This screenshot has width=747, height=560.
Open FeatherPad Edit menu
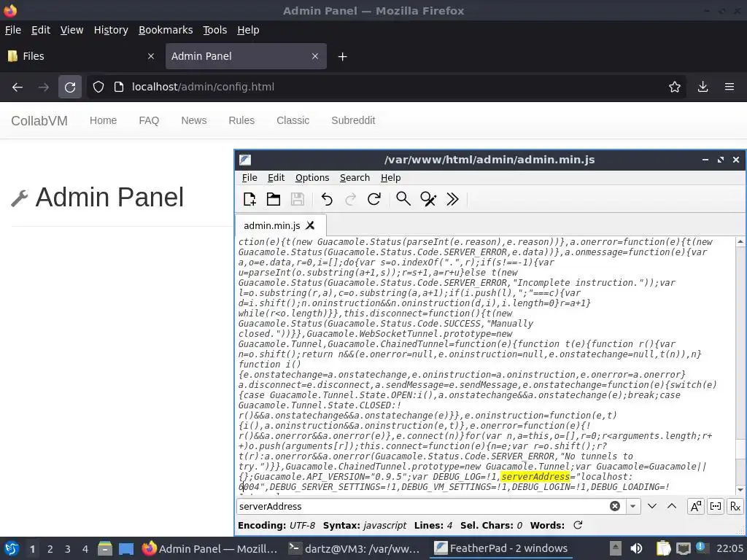276,178
